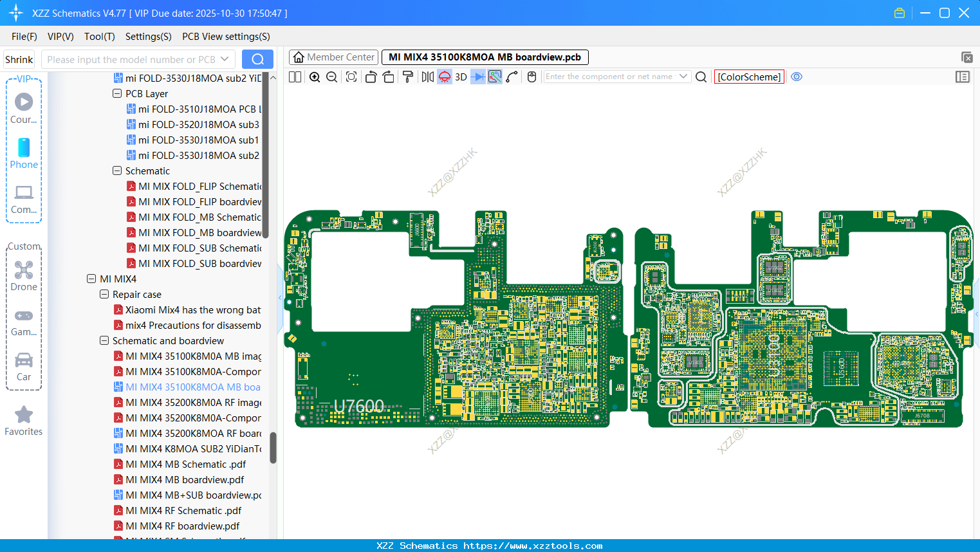Click the model number search input field
The image size is (980, 552).
tap(132, 59)
